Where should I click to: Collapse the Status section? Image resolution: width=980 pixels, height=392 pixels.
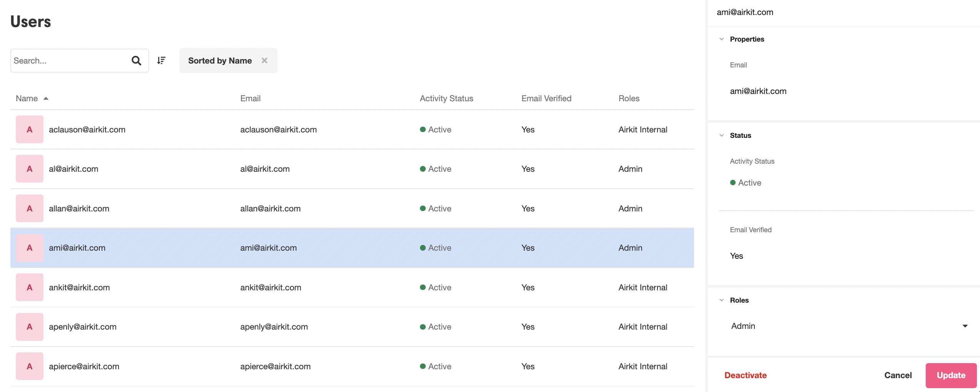pos(722,136)
